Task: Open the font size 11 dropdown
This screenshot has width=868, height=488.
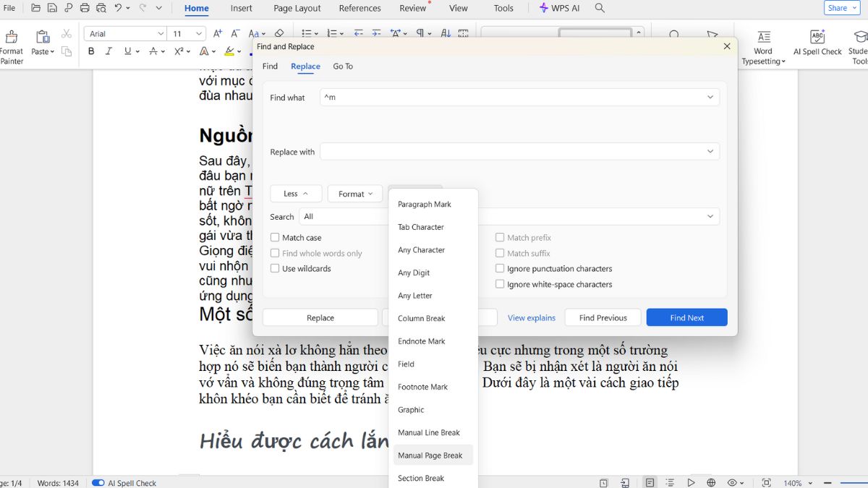Action: coord(199,33)
